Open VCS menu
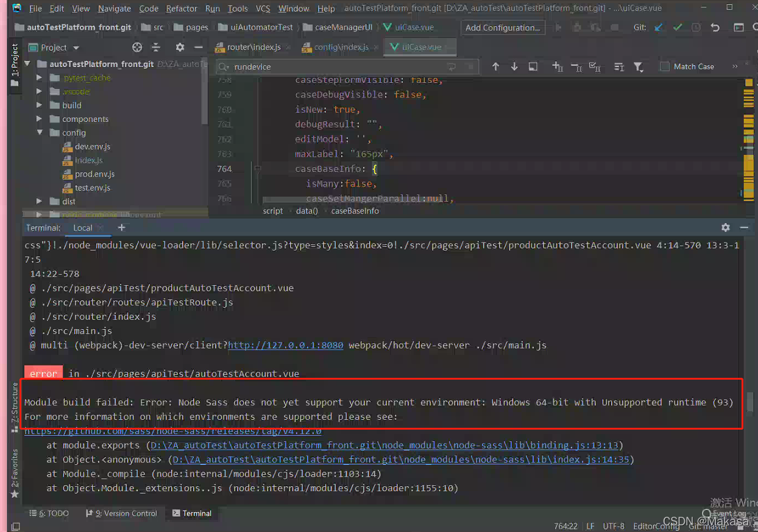 click(263, 9)
